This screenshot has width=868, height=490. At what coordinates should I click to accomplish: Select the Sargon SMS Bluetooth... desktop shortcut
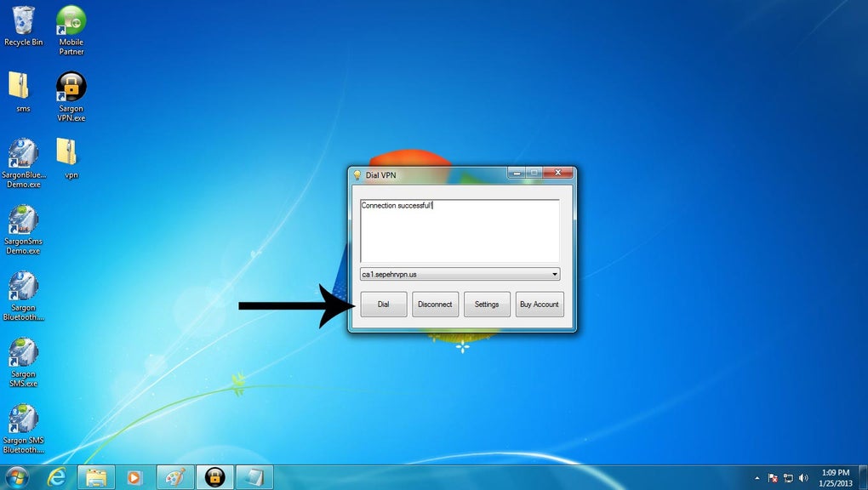[23, 429]
